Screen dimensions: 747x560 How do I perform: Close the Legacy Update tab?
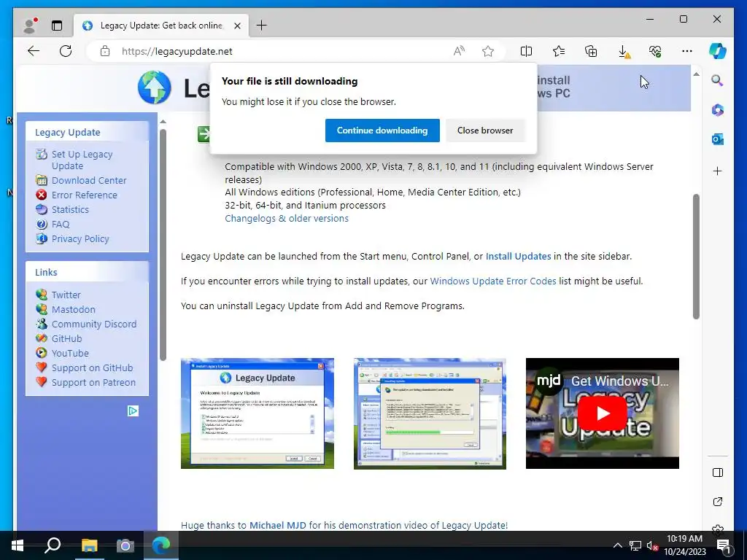coord(238,26)
